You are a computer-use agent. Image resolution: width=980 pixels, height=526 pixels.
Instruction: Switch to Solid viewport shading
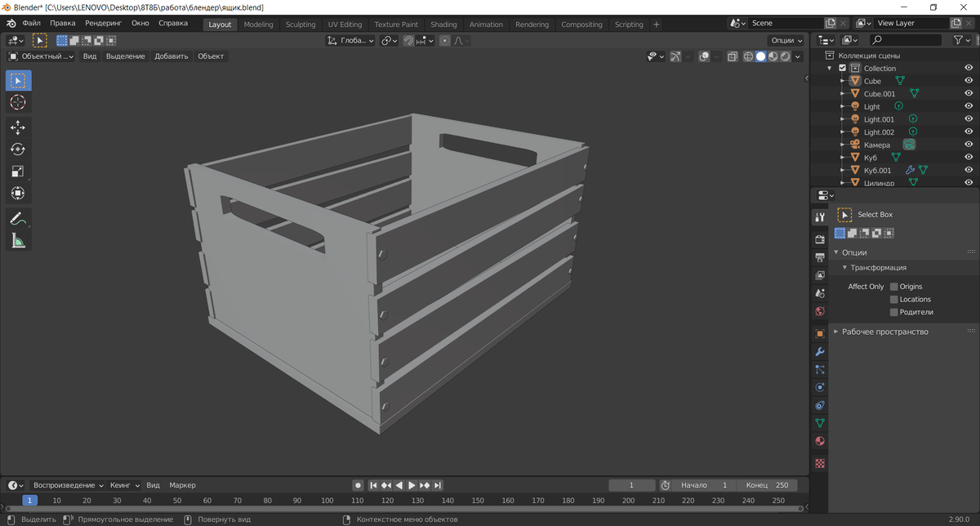[760, 56]
